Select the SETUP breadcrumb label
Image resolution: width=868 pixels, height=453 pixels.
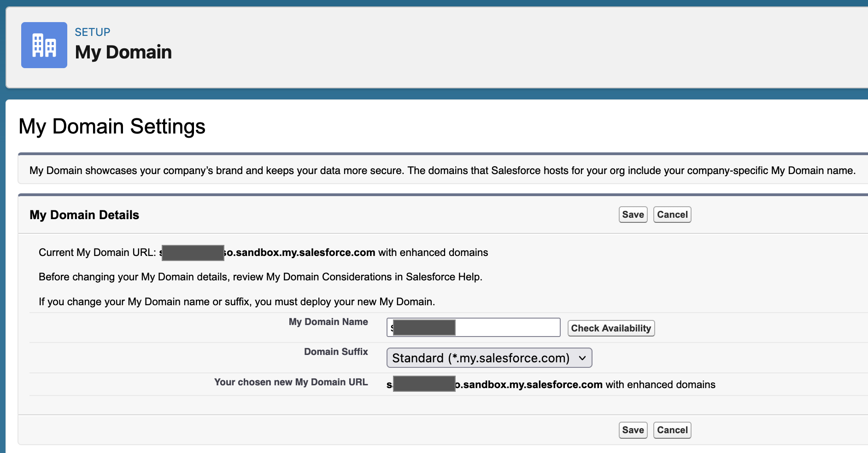pos(92,32)
